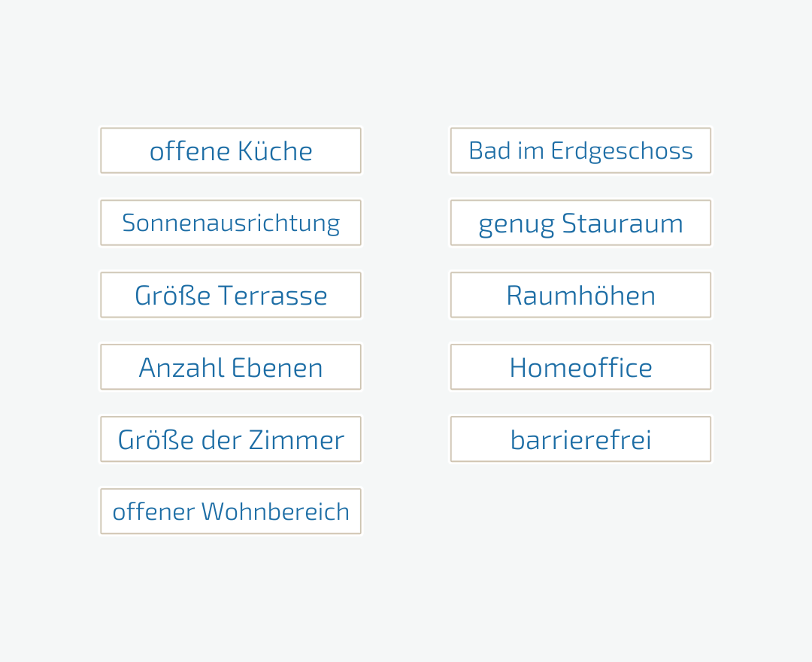Viewport: 812px width, 662px height.
Task: Select 'Anzahl Ebenen' button
Action: 231,367
